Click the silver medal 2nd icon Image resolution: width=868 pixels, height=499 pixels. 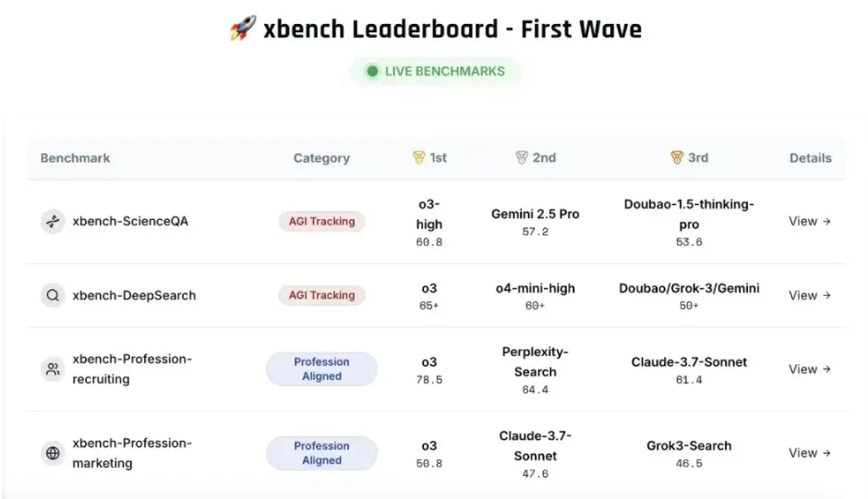522,158
